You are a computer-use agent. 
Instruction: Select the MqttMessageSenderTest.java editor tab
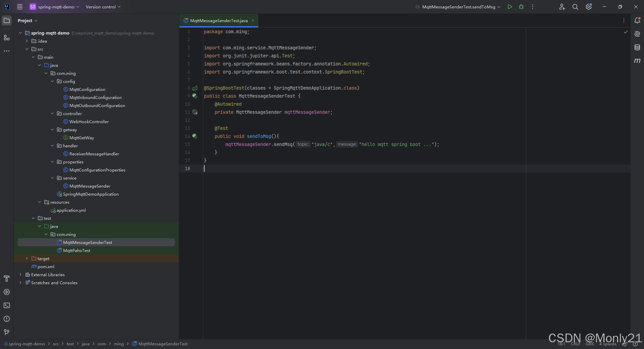pyautogui.click(x=219, y=20)
